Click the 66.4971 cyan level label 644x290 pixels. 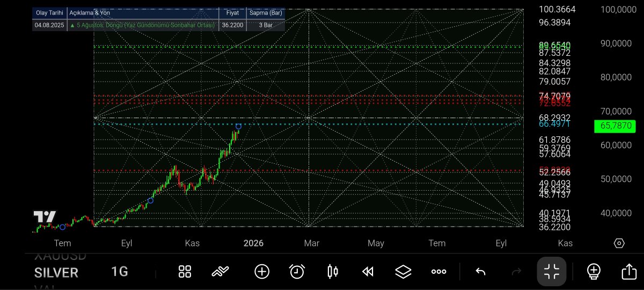coord(555,124)
